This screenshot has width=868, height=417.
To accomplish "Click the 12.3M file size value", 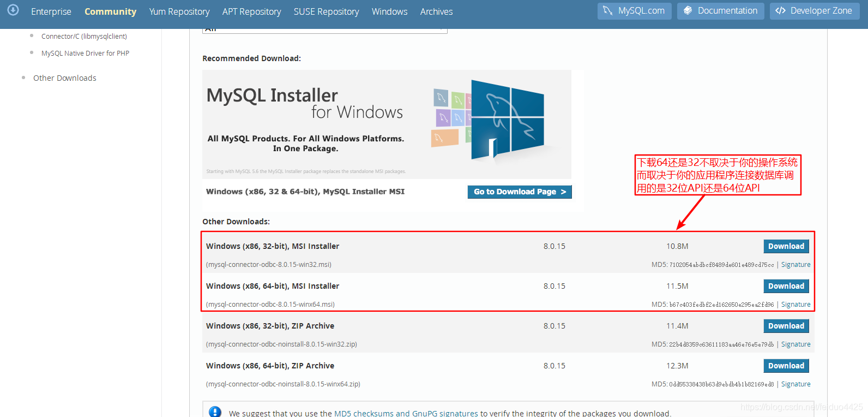I will 677,366.
